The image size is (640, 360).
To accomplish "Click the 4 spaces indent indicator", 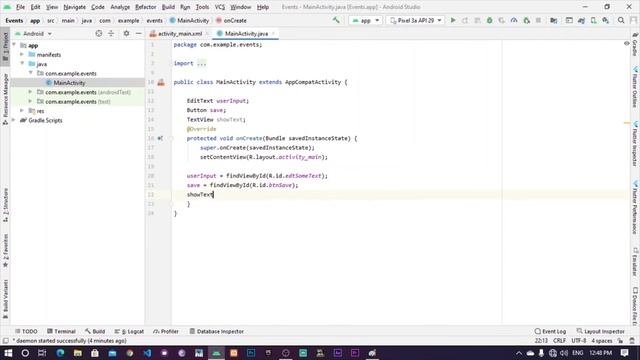I will [602, 340].
